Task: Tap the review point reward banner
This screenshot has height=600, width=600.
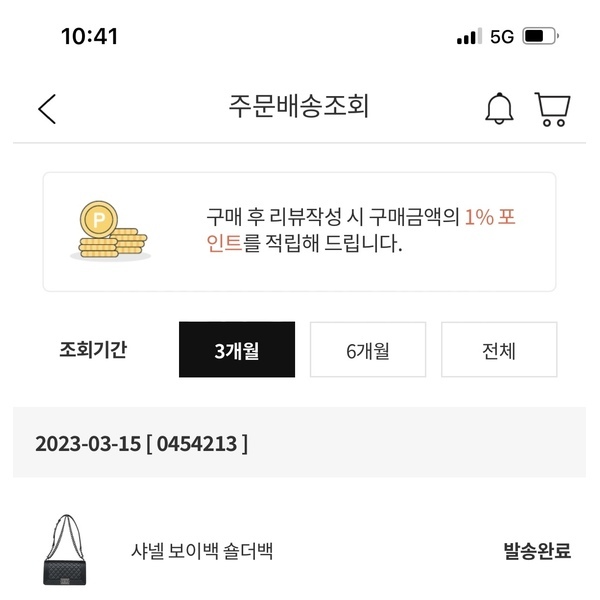Action: [x=299, y=232]
